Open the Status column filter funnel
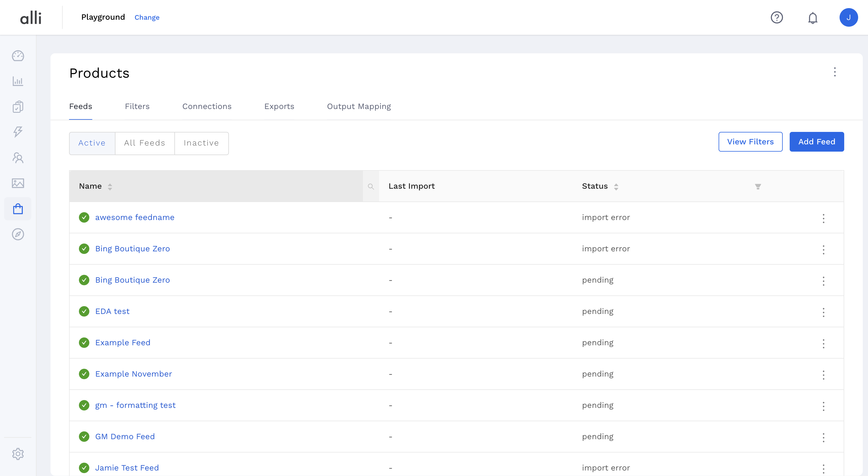Screen dimensions: 868x476 (758, 186)
